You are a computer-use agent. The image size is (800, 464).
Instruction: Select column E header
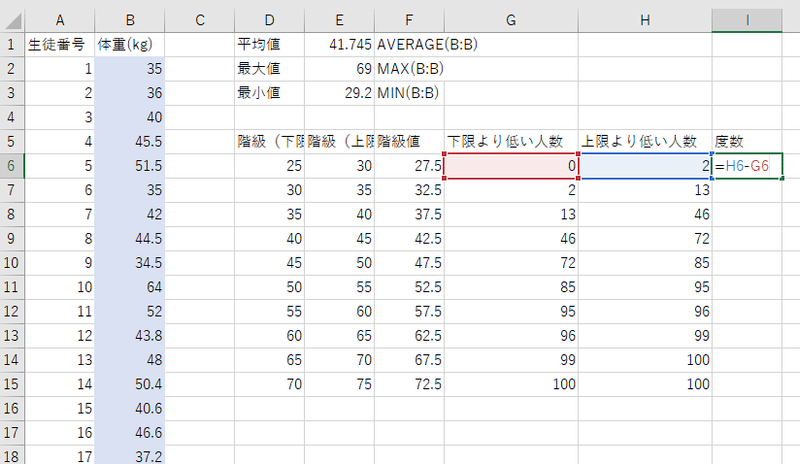click(x=339, y=20)
